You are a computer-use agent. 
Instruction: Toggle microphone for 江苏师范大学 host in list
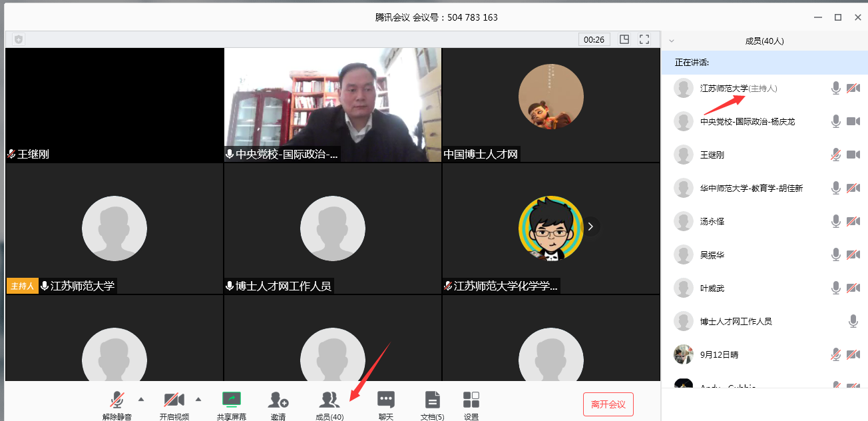pos(835,88)
